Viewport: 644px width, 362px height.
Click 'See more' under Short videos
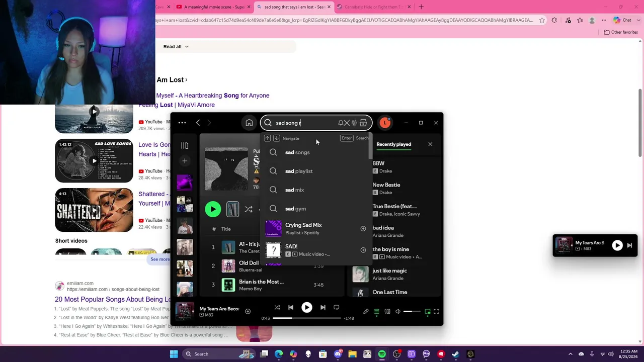(160, 259)
